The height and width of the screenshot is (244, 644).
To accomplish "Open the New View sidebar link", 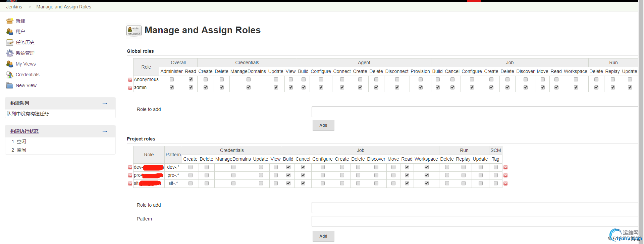I will [26, 85].
